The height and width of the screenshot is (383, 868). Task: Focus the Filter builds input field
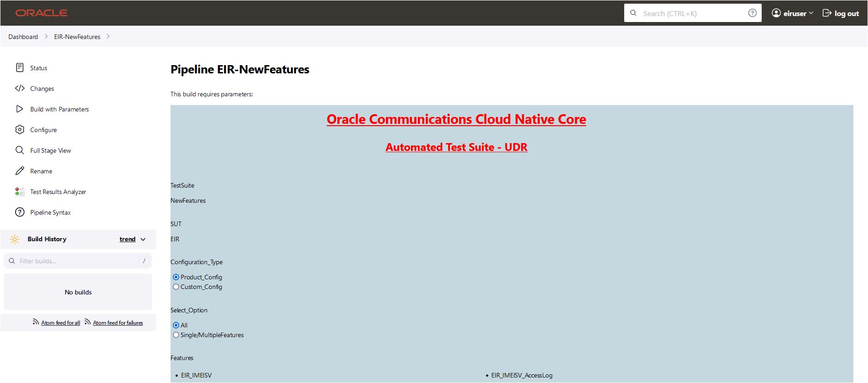pos(78,261)
